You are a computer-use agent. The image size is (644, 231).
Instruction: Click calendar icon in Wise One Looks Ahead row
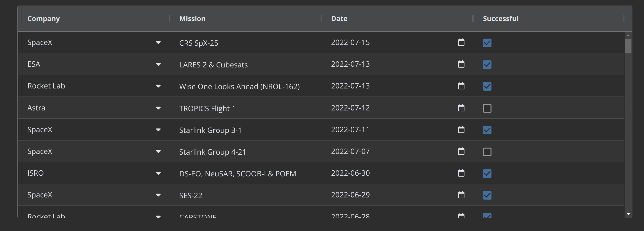point(461,86)
